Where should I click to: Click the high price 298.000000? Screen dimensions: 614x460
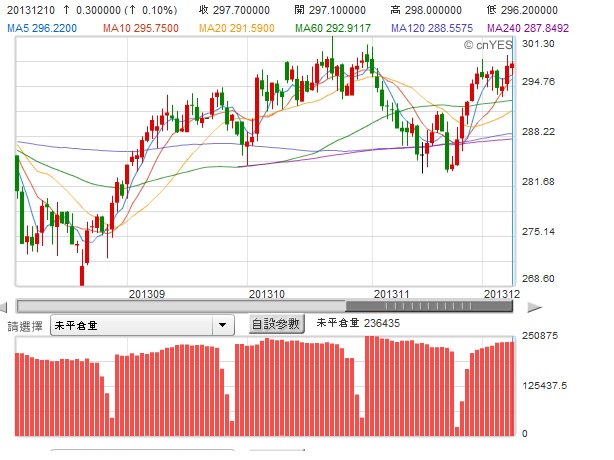click(x=433, y=10)
